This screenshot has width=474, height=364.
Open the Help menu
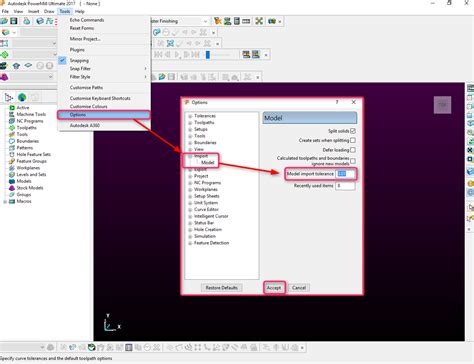tap(80, 11)
